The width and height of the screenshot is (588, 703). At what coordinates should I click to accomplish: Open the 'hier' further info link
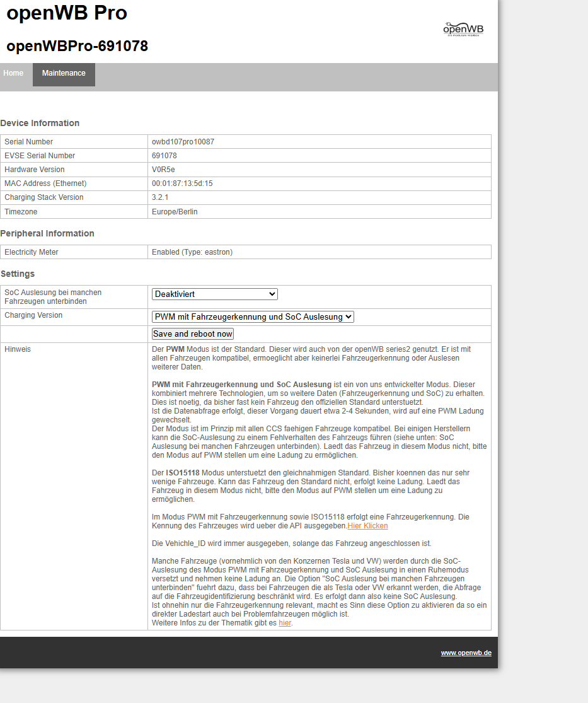[285, 623]
